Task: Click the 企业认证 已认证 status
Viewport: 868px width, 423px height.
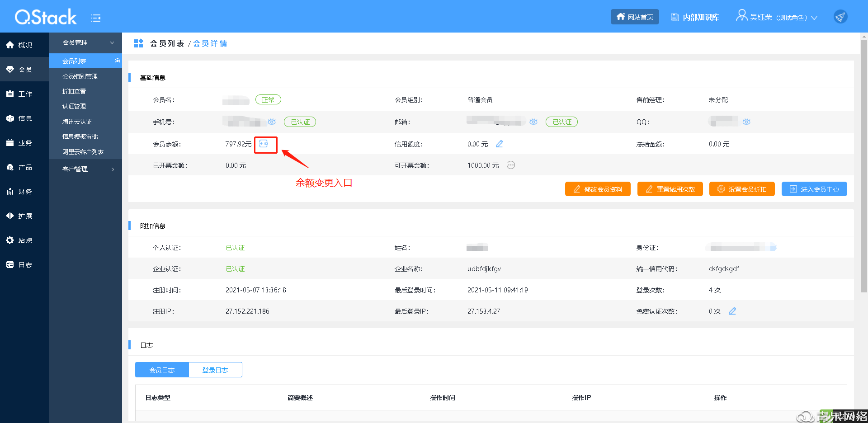Action: (235, 269)
